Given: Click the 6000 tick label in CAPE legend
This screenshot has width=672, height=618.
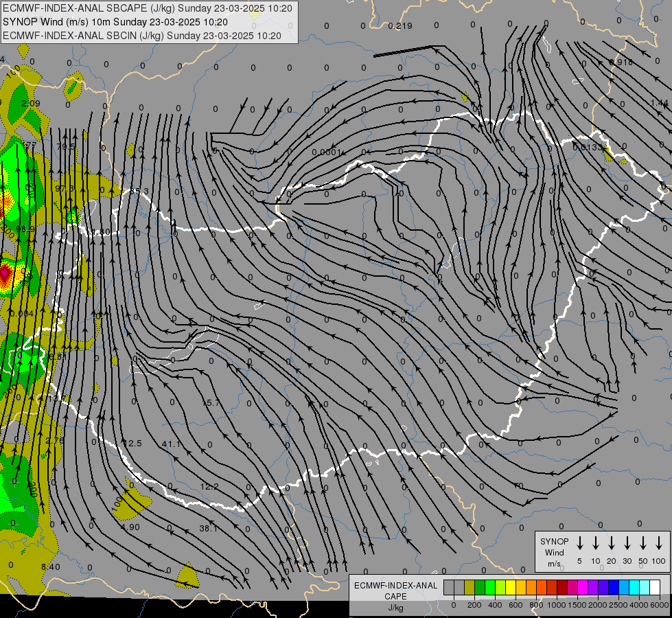Looking at the screenshot, I should coord(659,605).
